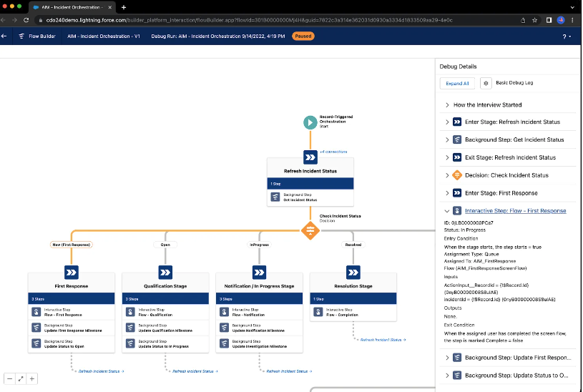Click the fit-to-screen canvas button
Image resolution: width=583 pixels, height=392 pixels.
(21, 379)
